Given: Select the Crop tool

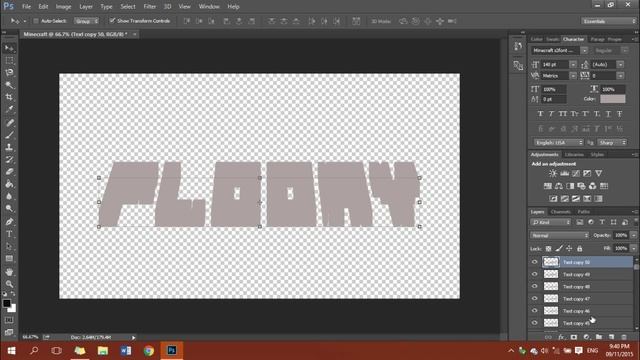Looking at the screenshot, I should click(9, 97).
